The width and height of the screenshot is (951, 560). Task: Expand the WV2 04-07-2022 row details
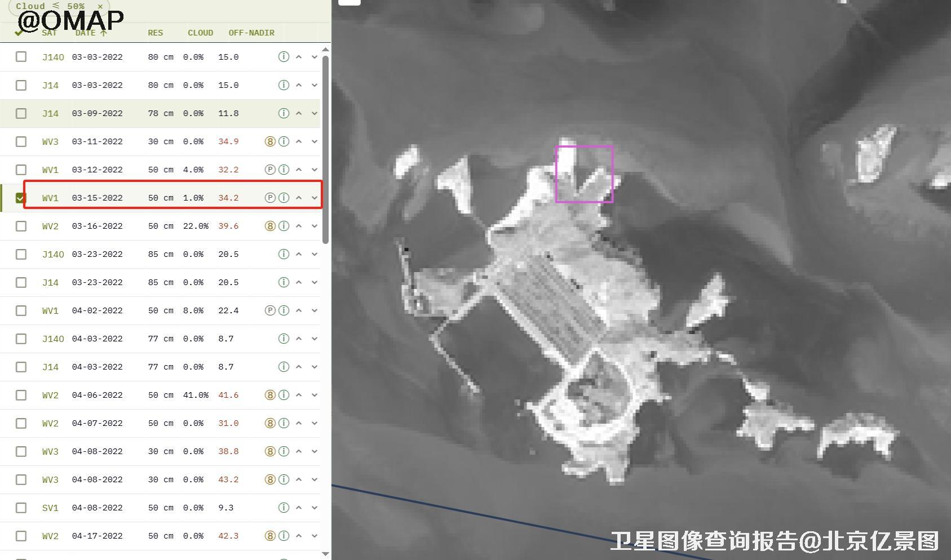(315, 423)
